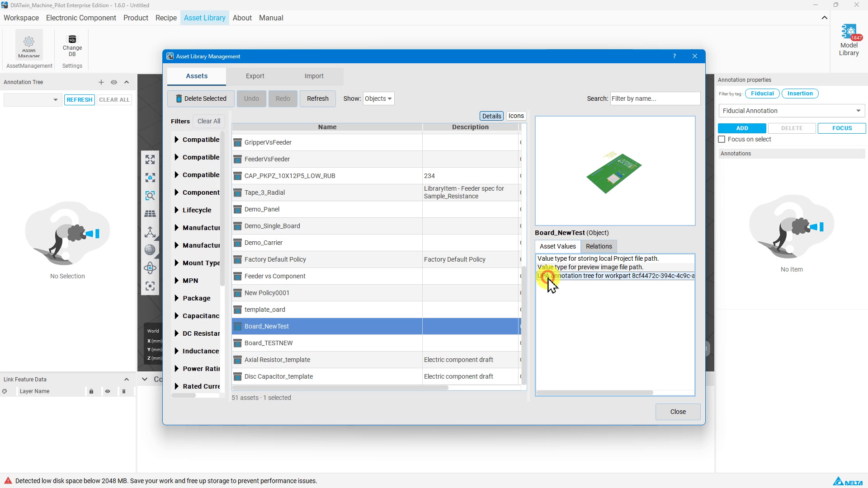The image size is (868, 488).
Task: Clear All filters
Action: tap(209, 121)
